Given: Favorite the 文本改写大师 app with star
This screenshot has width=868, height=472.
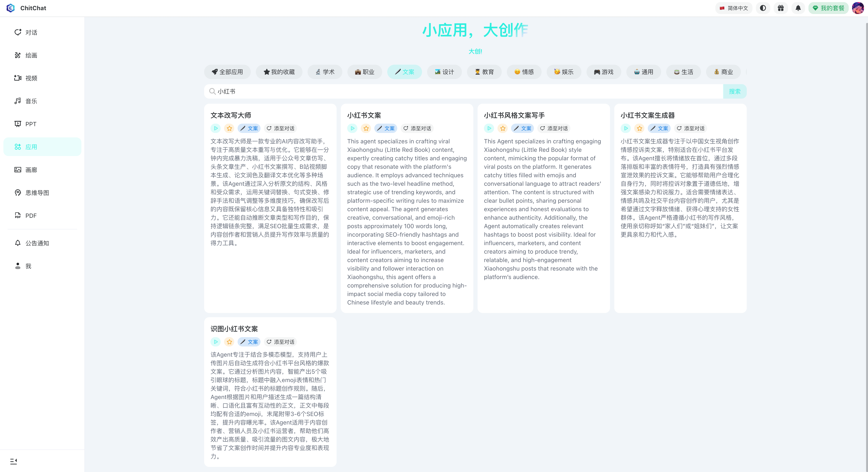Looking at the screenshot, I should [x=230, y=128].
